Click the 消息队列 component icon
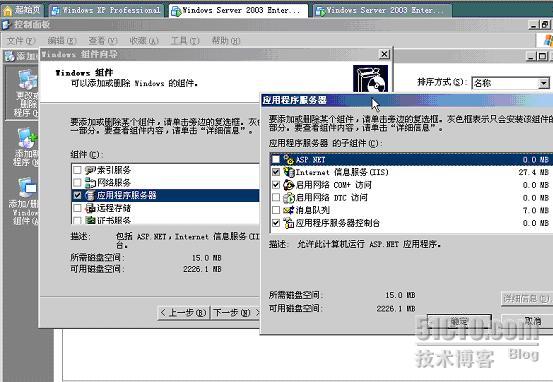 [x=289, y=210]
